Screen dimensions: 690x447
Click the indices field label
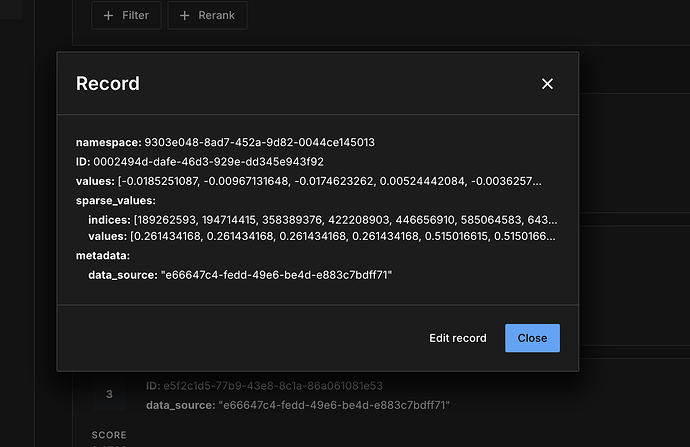click(x=108, y=219)
